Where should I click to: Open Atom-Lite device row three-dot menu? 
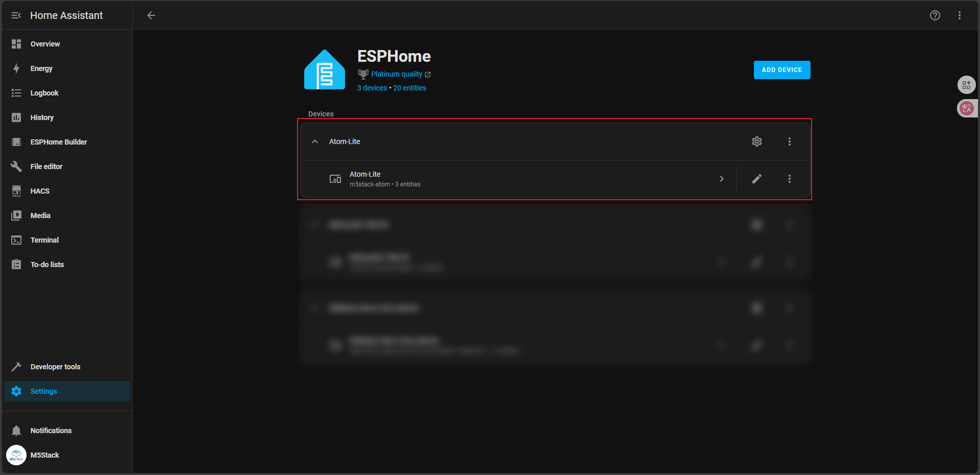[x=790, y=179]
